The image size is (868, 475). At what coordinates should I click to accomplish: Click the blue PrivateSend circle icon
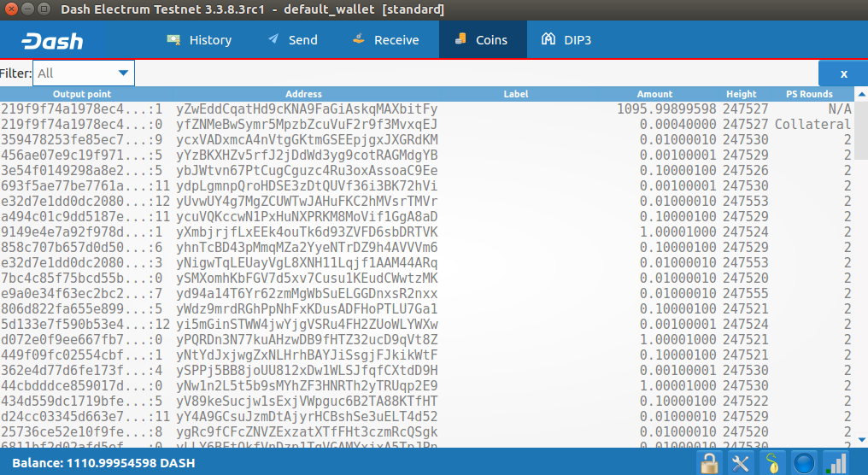804,463
